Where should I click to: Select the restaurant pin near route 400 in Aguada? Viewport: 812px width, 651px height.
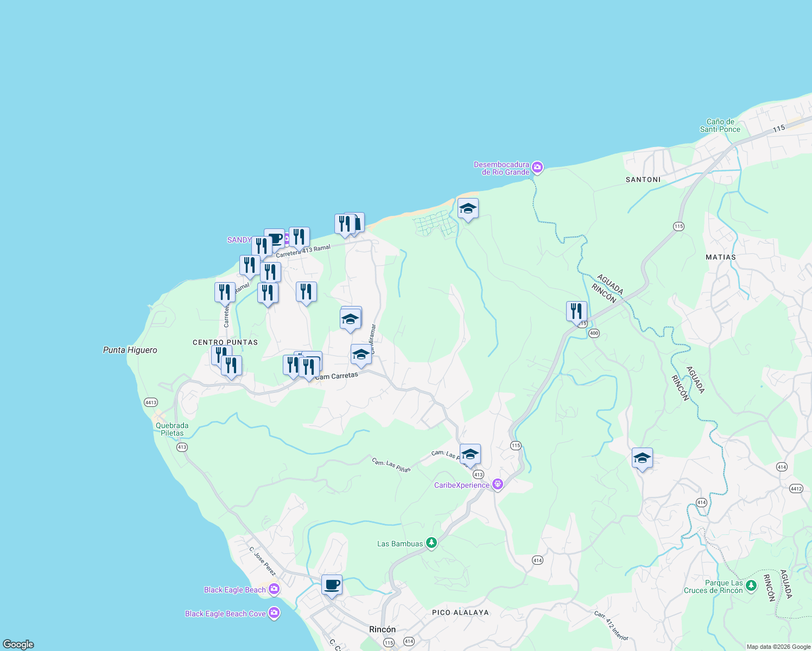tap(576, 309)
